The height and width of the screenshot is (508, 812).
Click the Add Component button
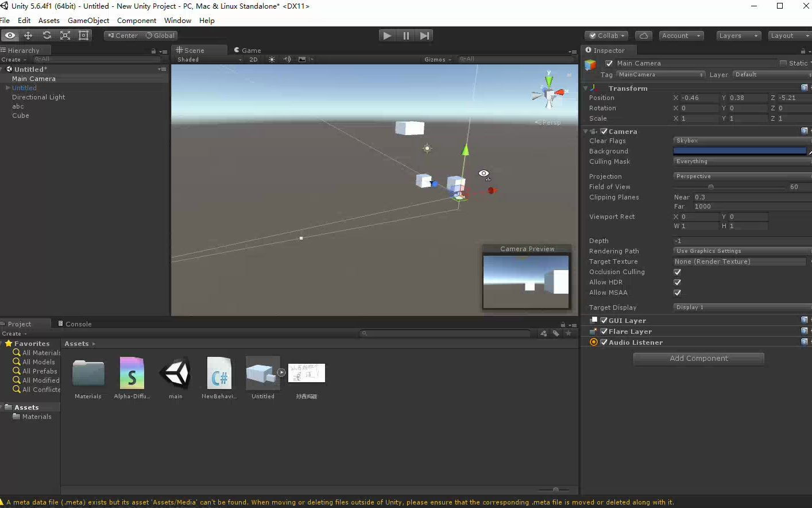698,359
